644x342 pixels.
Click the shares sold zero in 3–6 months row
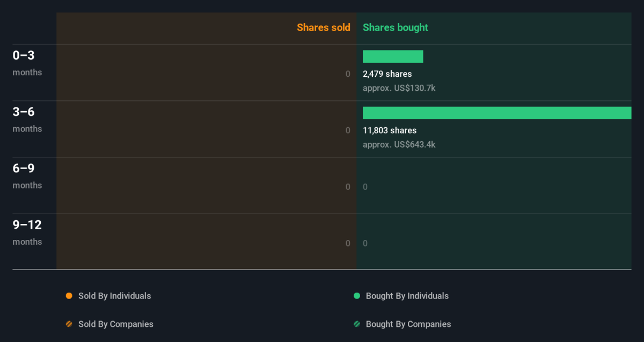pos(348,130)
